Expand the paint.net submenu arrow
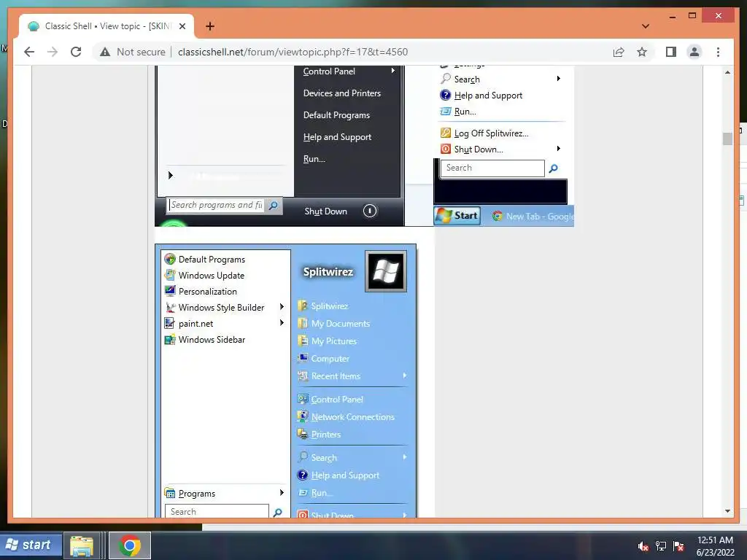747x560 pixels. click(x=282, y=323)
